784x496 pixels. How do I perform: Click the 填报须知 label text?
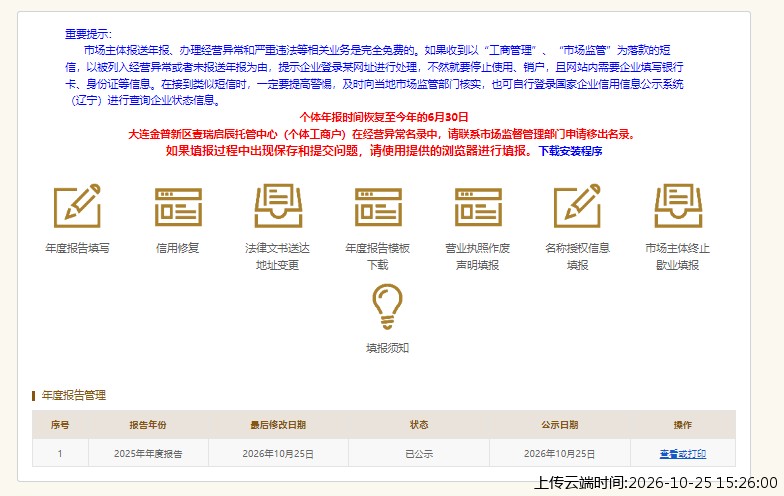(388, 348)
